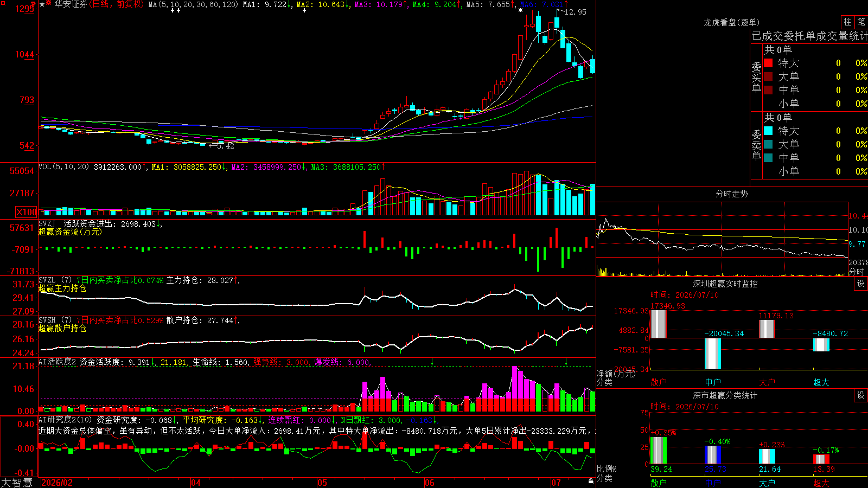The width and height of the screenshot is (868, 488).
Task: Click green 散户 bar in 深市超赢分类统计
Action: pos(659,451)
